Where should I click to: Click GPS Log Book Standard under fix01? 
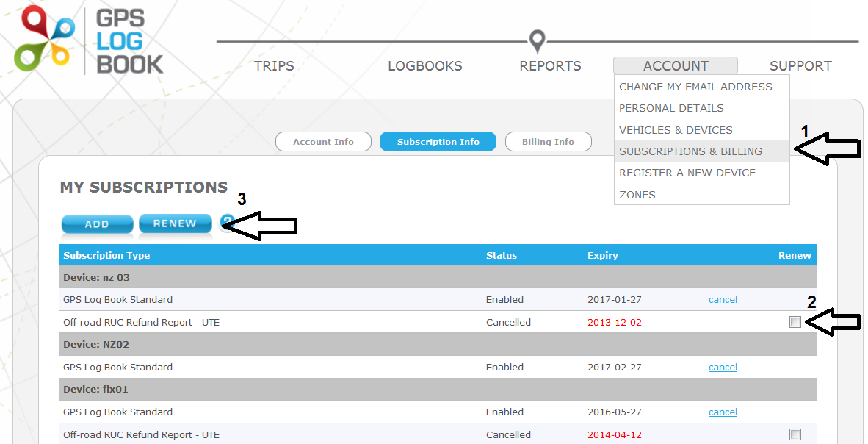(x=118, y=412)
